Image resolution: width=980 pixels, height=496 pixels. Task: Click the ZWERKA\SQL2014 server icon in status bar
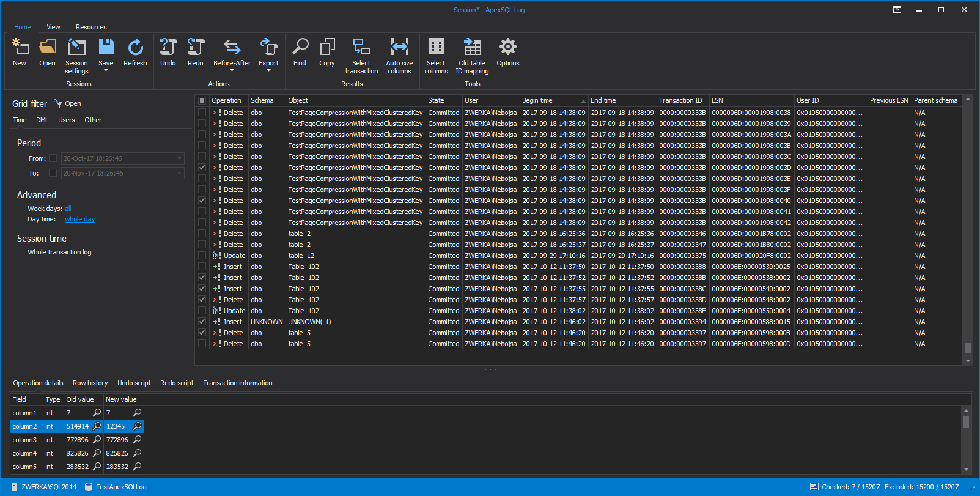coord(14,487)
